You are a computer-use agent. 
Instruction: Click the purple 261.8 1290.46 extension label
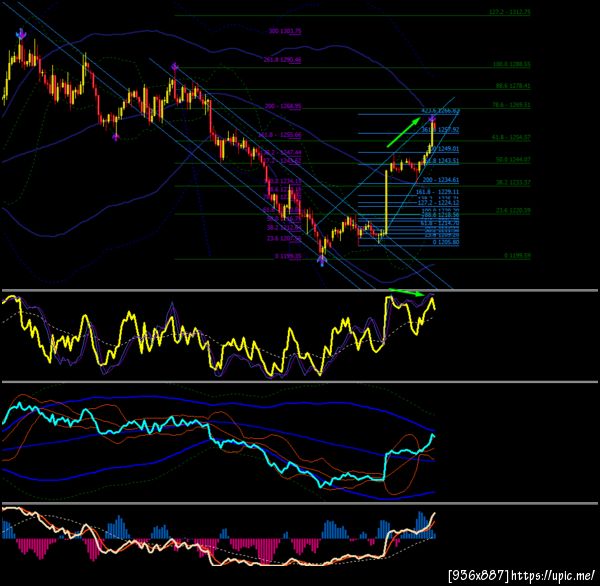click(282, 60)
